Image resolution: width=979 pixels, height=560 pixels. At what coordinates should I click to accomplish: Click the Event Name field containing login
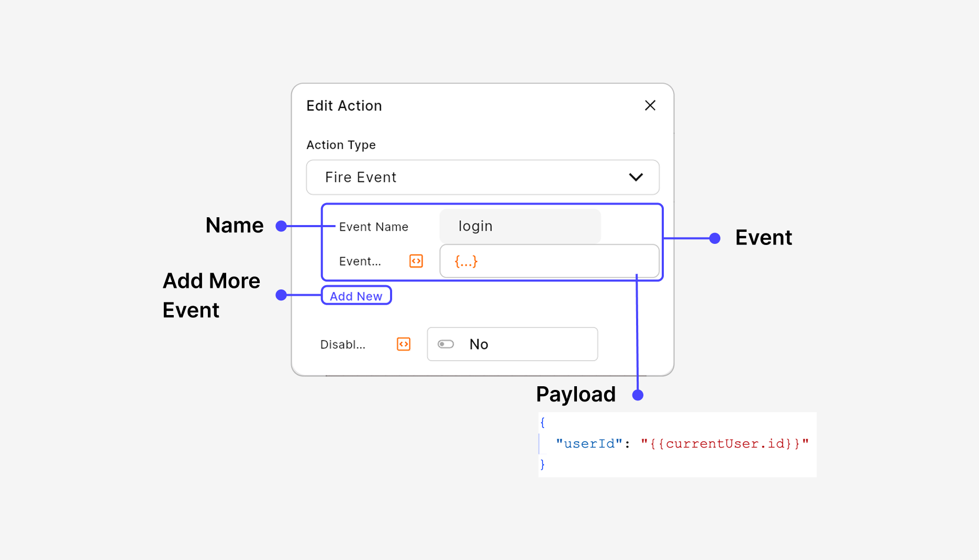point(520,226)
